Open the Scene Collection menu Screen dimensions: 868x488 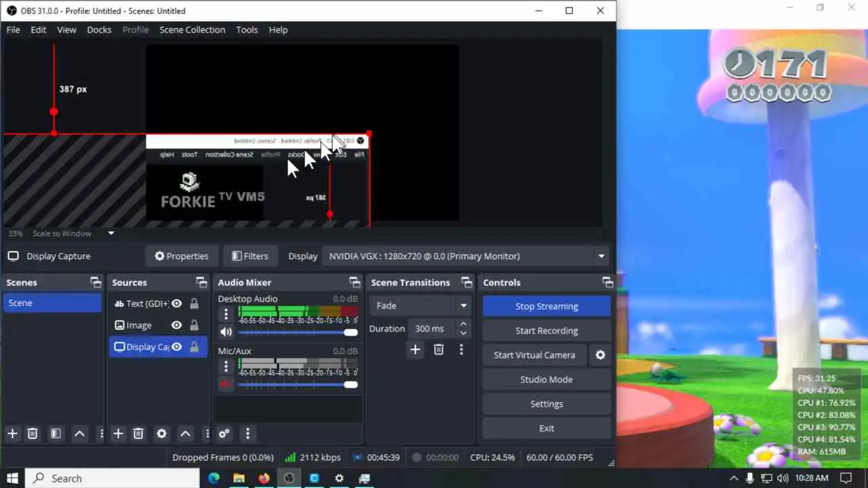click(192, 30)
